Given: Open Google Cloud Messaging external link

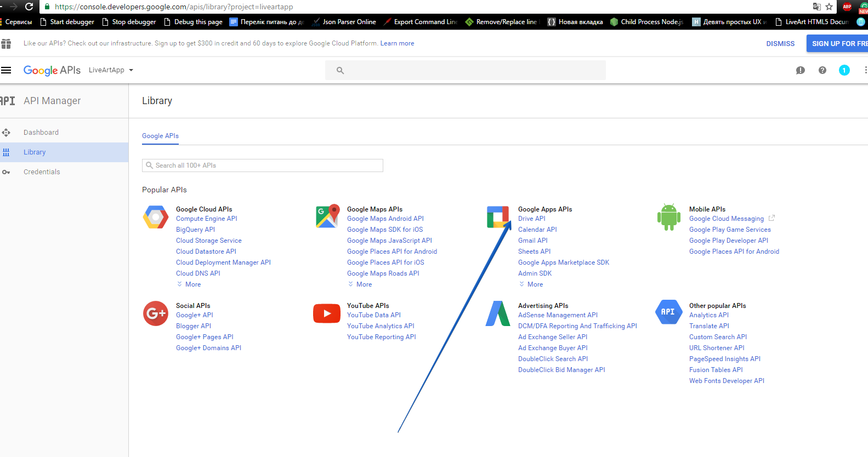Looking at the screenshot, I should coord(731,219).
